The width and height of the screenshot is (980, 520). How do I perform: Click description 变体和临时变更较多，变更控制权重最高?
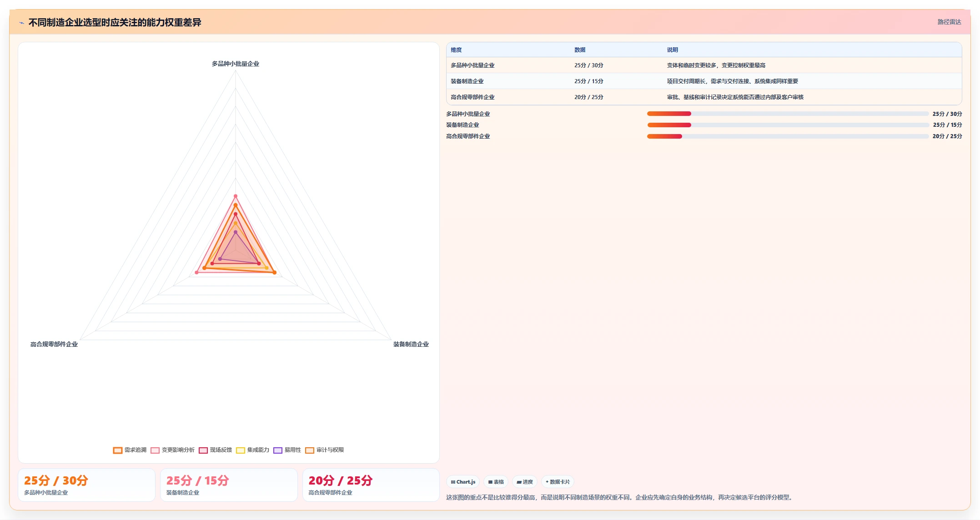pos(716,65)
